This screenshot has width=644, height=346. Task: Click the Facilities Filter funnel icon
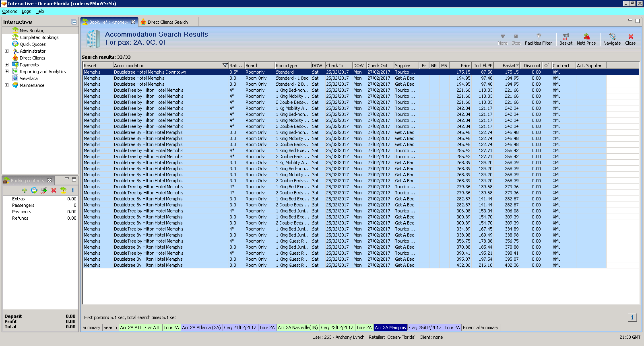pyautogui.click(x=539, y=37)
